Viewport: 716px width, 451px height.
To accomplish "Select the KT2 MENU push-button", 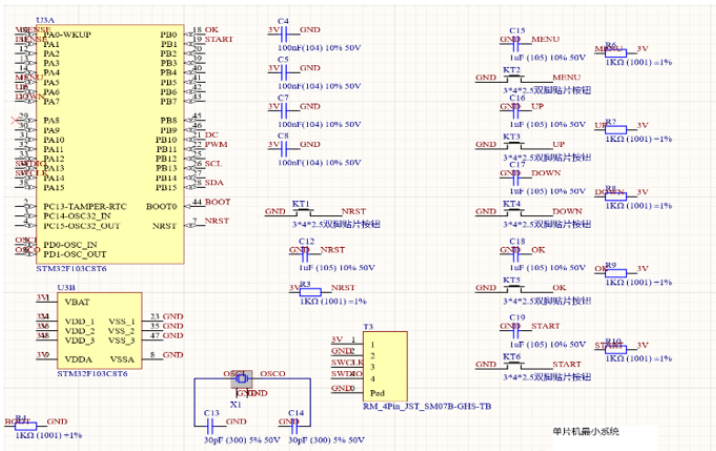I will coord(514,78).
